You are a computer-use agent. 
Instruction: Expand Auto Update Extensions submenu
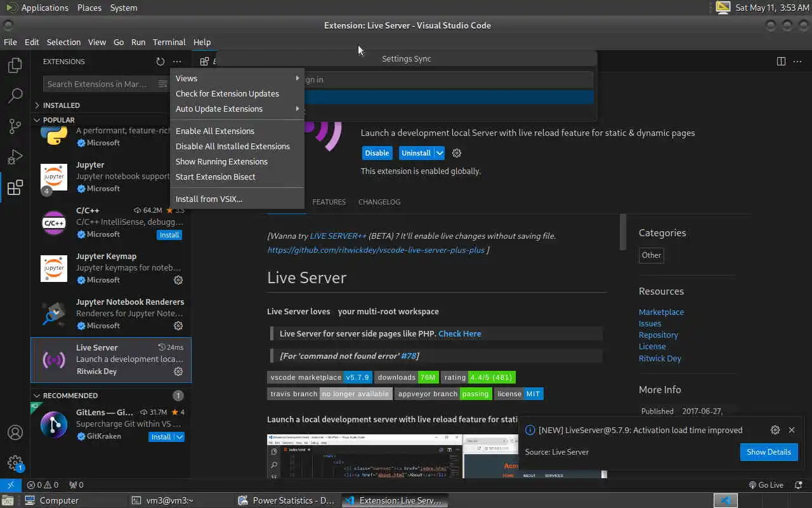click(237, 109)
